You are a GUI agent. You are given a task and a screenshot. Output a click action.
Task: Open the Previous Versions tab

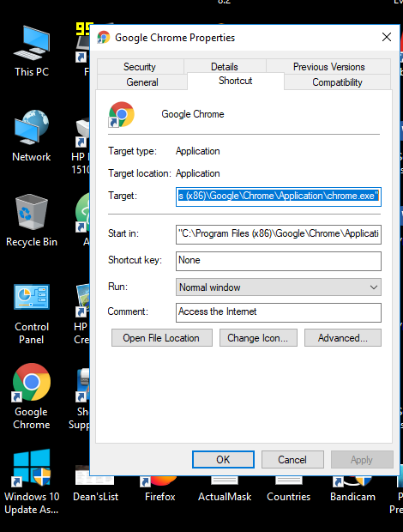click(x=328, y=67)
